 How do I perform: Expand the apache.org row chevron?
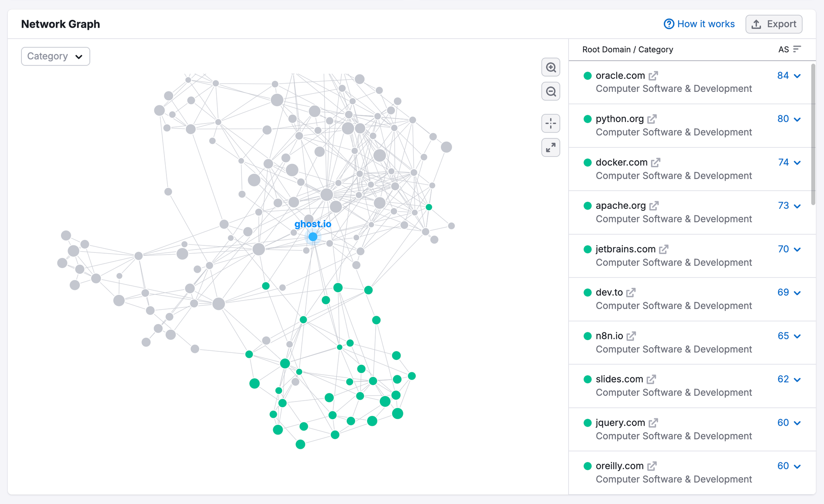click(797, 206)
